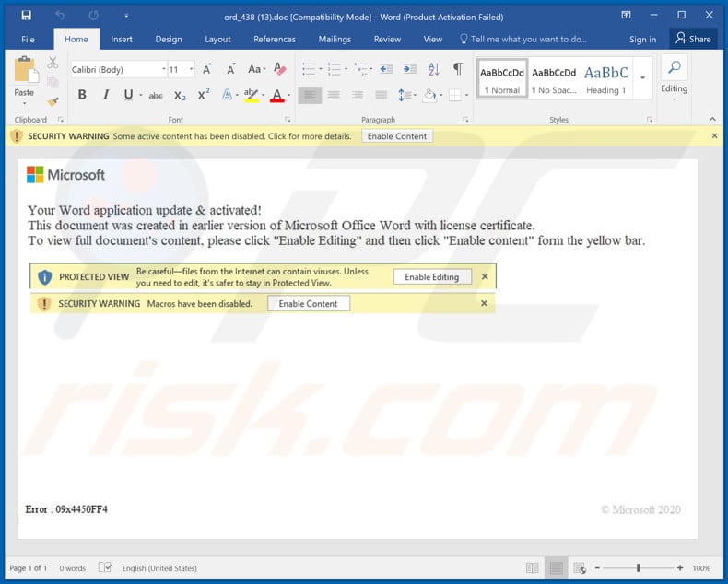Toggle Italic formatting
This screenshot has height=584, width=728.
[106, 95]
